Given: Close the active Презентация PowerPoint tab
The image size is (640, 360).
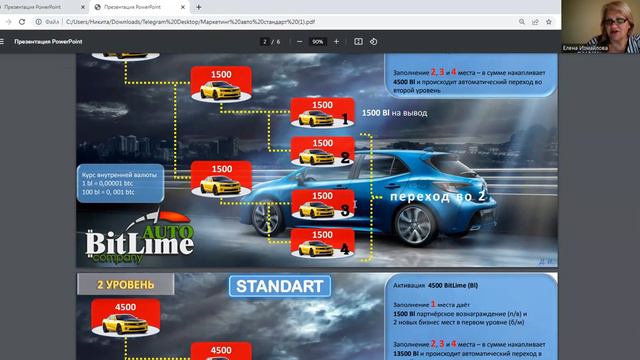Looking at the screenshot, I should (183, 7).
